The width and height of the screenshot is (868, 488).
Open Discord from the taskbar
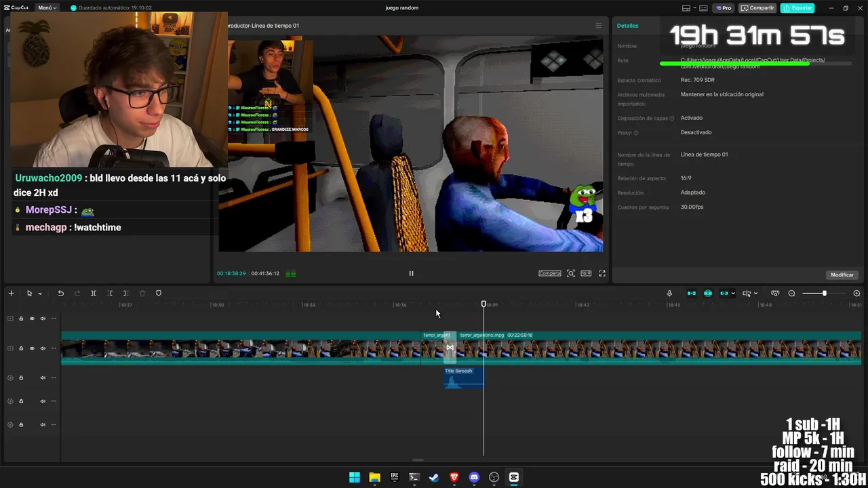pyautogui.click(x=474, y=477)
